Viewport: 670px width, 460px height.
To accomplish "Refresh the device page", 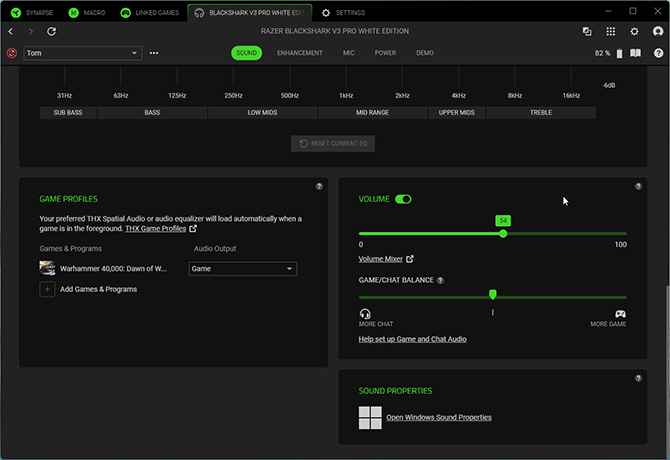I will 51,31.
